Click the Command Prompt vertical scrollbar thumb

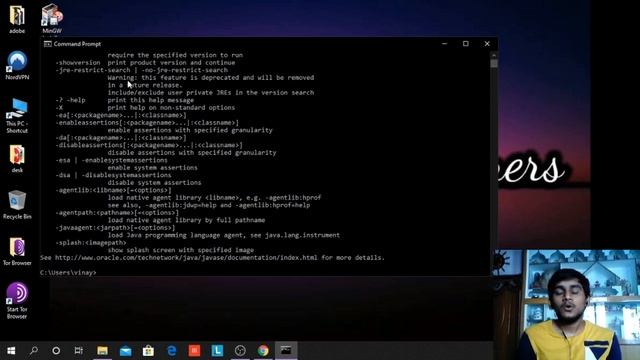494,63
